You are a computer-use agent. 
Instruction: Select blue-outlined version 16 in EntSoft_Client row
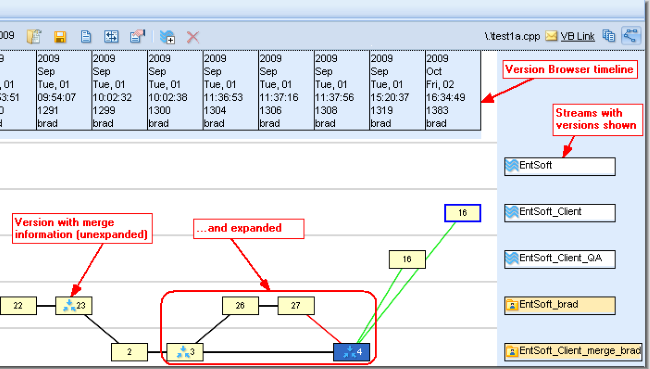tap(463, 213)
